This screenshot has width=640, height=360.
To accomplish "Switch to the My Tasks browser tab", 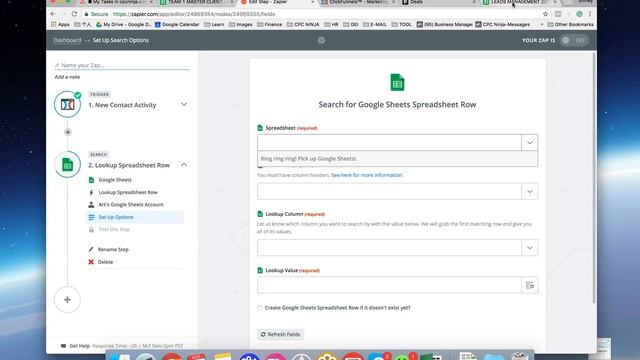I will pyautogui.click(x=118, y=2).
